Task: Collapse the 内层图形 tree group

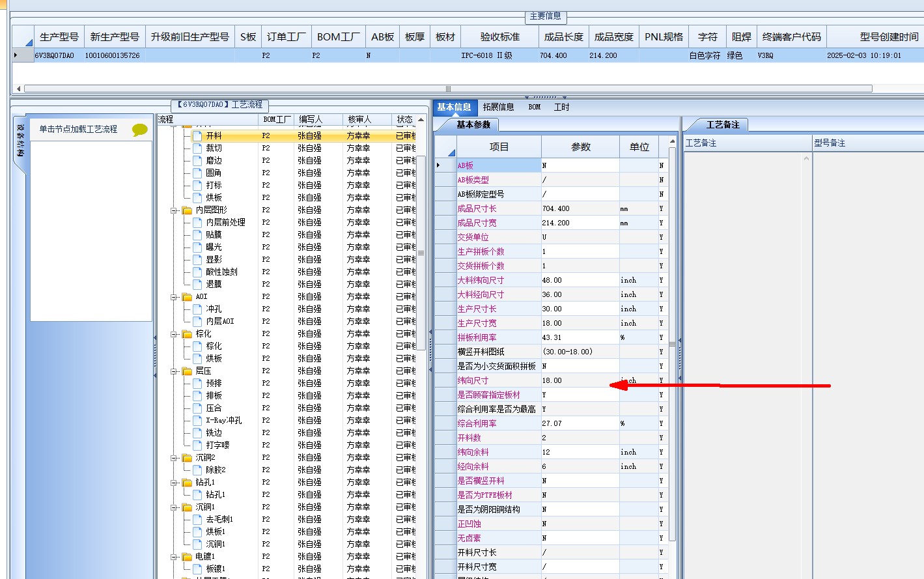Action: pos(175,210)
